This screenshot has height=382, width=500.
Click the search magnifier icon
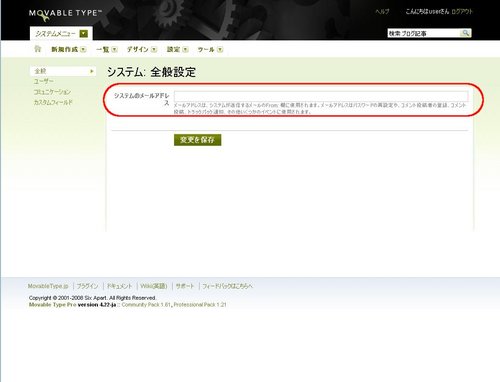click(466, 33)
